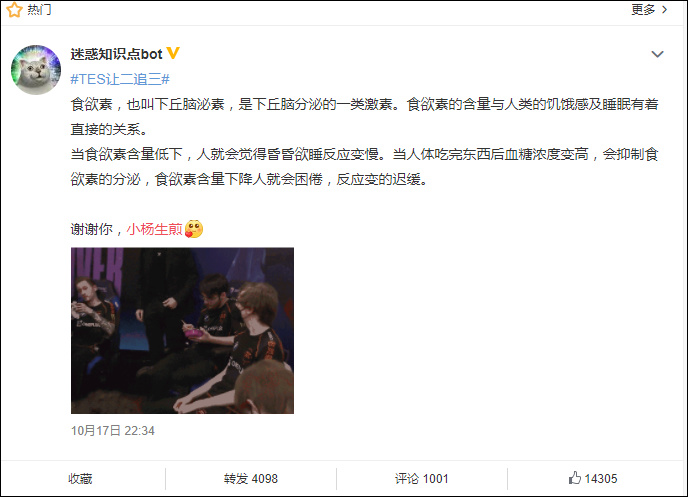Click the chevron next to 更多

(x=664, y=9)
